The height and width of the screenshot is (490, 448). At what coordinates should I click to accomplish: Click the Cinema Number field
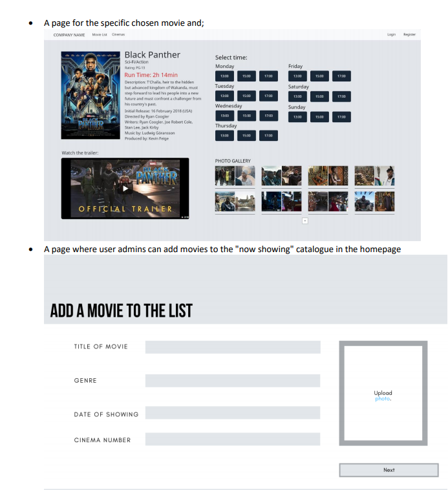pyautogui.click(x=233, y=439)
